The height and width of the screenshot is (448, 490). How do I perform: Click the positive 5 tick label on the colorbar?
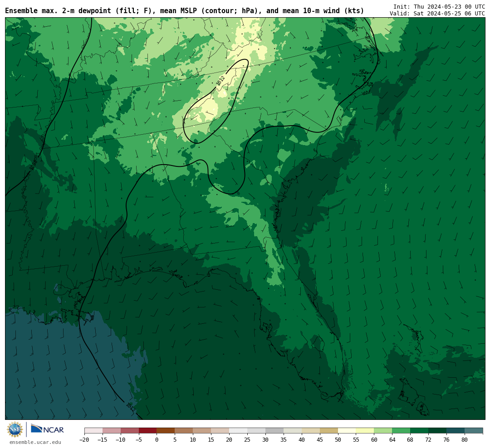175,440
